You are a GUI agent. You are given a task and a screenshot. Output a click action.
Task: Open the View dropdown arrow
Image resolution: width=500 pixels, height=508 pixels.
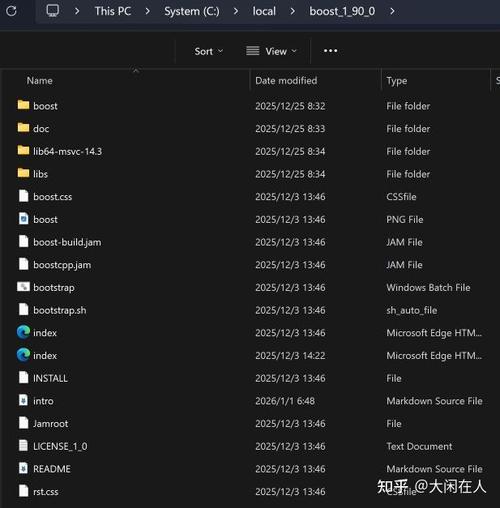point(294,51)
